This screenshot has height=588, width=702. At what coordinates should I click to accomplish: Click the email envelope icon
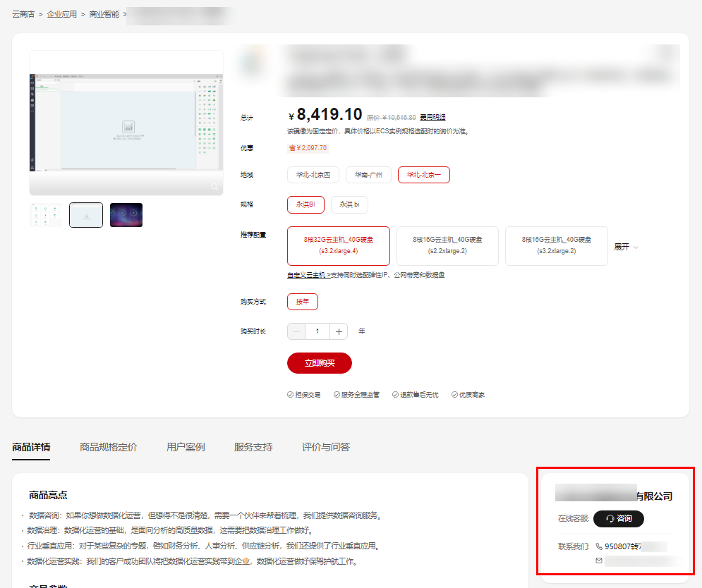click(x=599, y=561)
